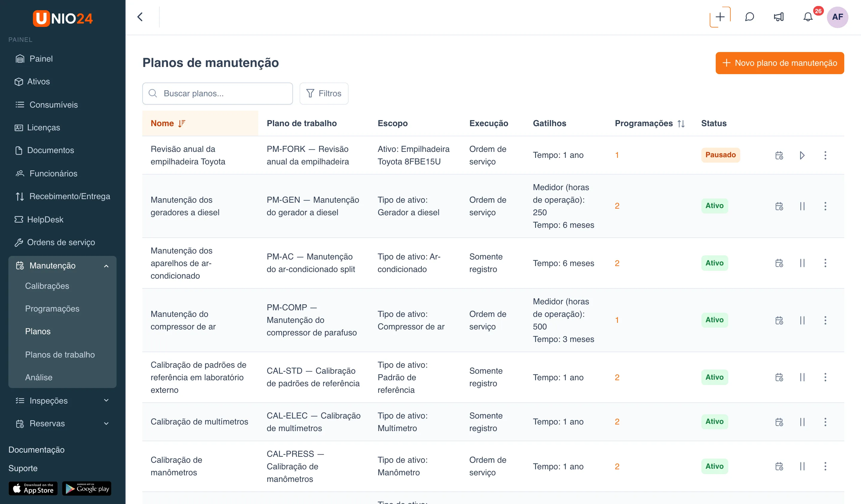Open calendar icon for compressor de ar row
The width and height of the screenshot is (861, 504).
pos(779,320)
